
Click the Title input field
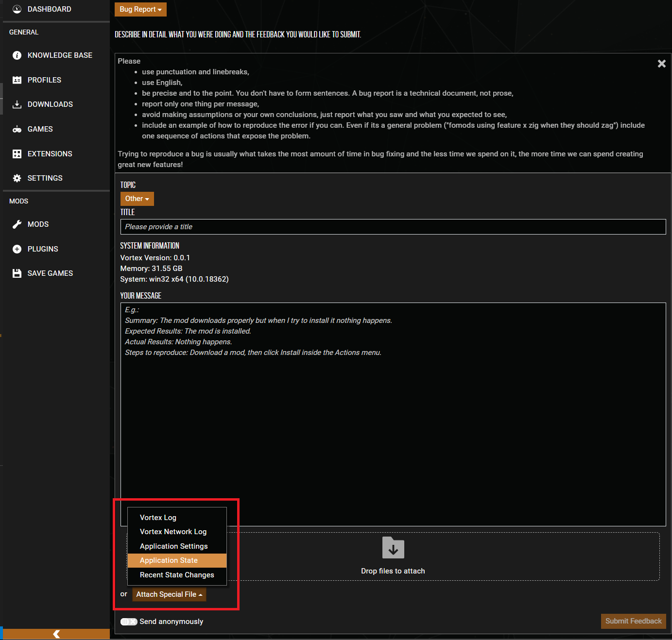click(393, 226)
